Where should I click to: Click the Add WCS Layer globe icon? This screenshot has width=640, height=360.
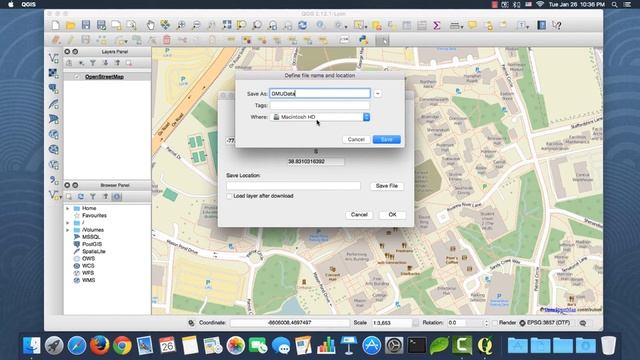coord(53,149)
